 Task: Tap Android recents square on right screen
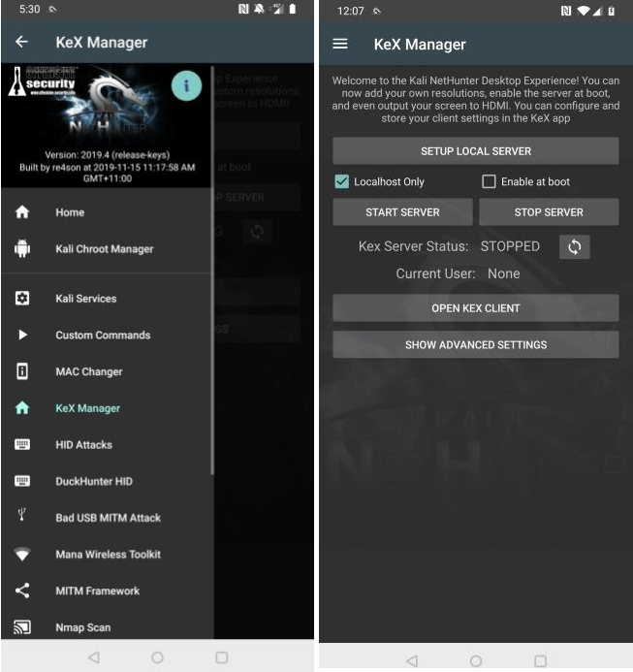click(x=540, y=660)
